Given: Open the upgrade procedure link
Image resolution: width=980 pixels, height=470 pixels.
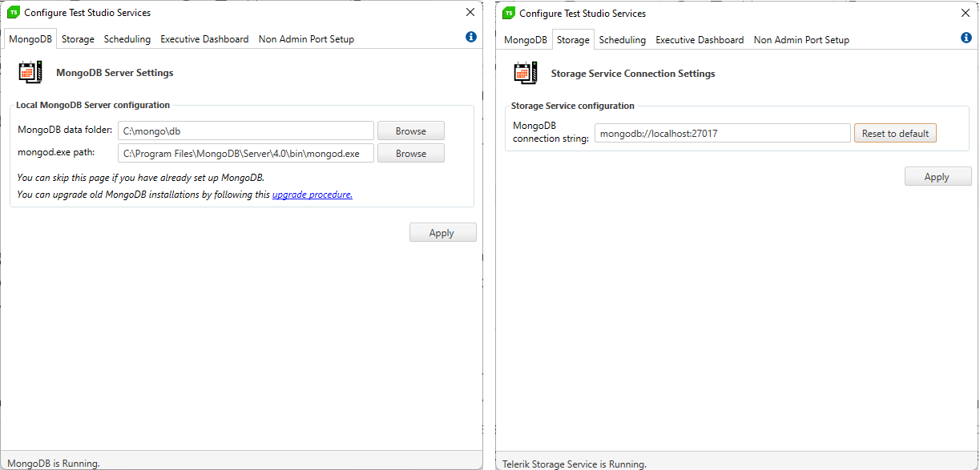Looking at the screenshot, I should [313, 195].
